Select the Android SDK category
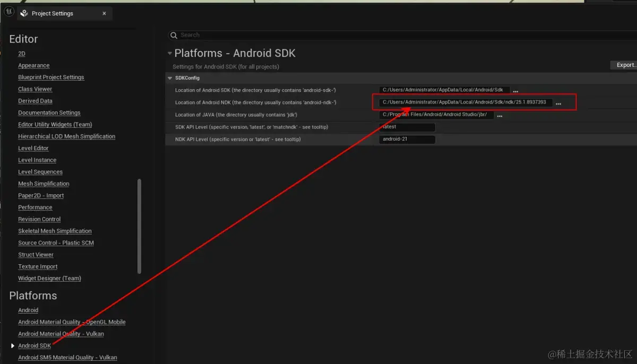This screenshot has height=364, width=637. click(x=35, y=345)
